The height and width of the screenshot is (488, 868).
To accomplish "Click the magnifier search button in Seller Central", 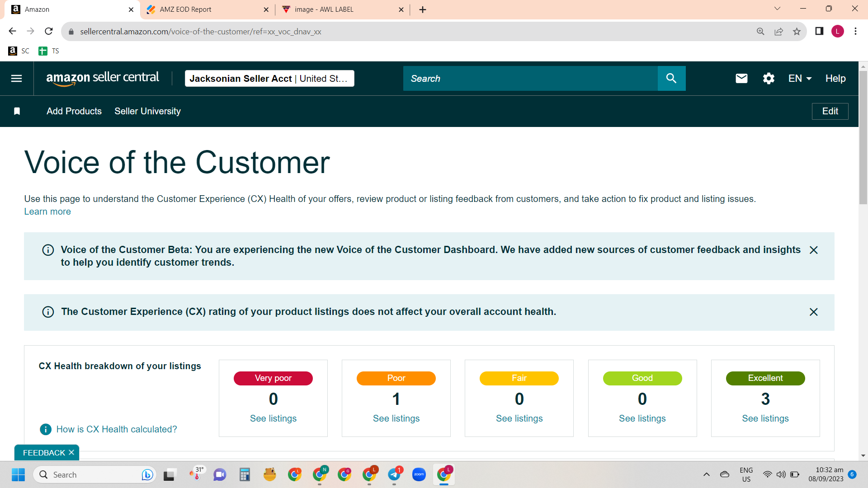I will pos(671,79).
